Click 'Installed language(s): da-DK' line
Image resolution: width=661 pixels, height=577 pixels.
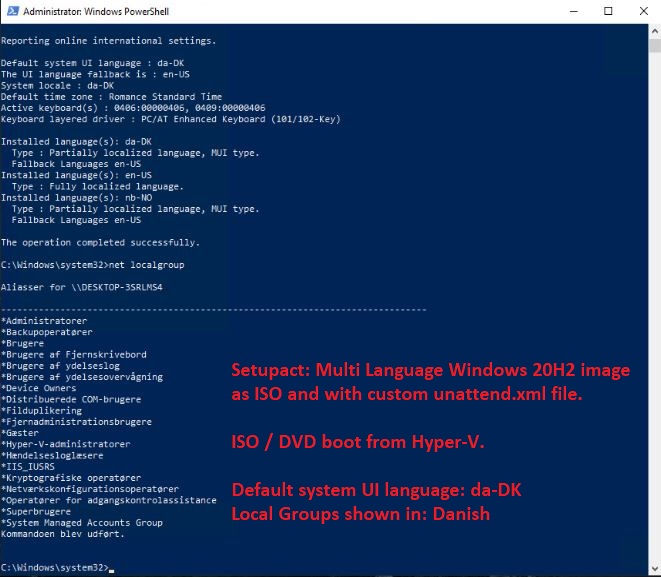tap(76, 142)
